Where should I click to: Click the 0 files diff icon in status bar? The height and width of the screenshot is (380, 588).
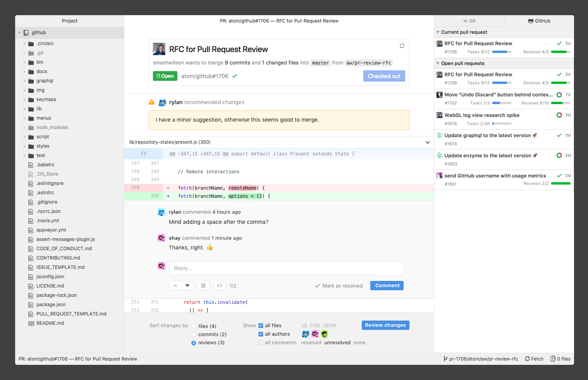coord(553,359)
